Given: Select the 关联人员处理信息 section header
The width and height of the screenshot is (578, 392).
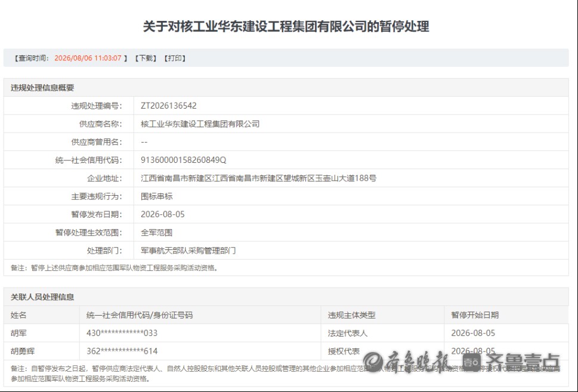Looking at the screenshot, I should coord(42,297).
